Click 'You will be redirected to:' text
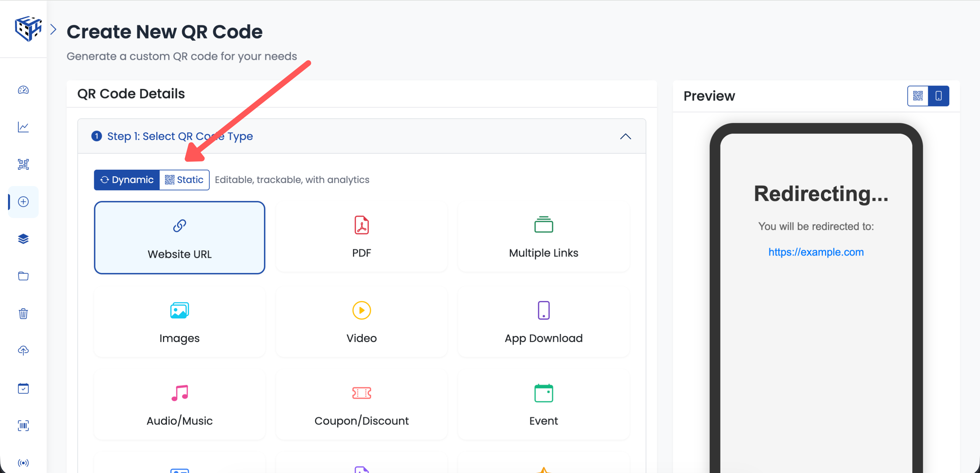 tap(816, 226)
